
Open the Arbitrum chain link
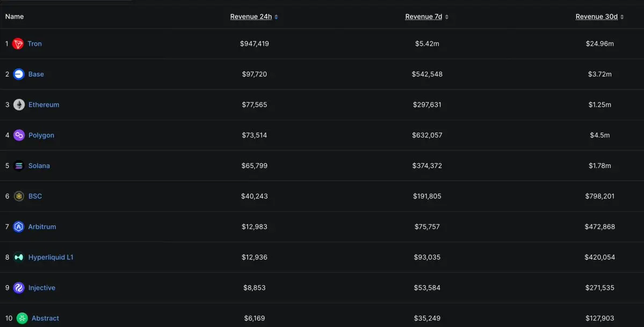coord(42,227)
